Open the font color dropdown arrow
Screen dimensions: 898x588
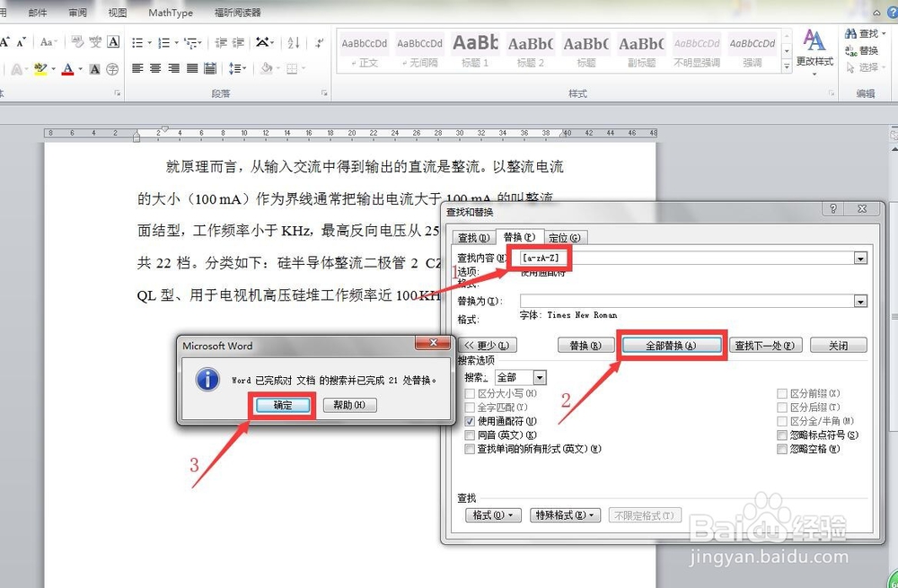[x=80, y=69]
